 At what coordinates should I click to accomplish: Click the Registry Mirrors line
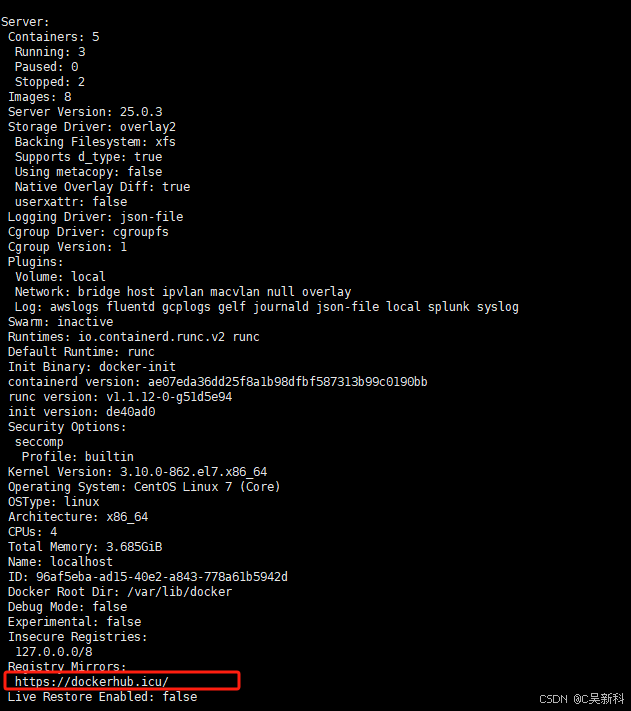(x=67, y=666)
